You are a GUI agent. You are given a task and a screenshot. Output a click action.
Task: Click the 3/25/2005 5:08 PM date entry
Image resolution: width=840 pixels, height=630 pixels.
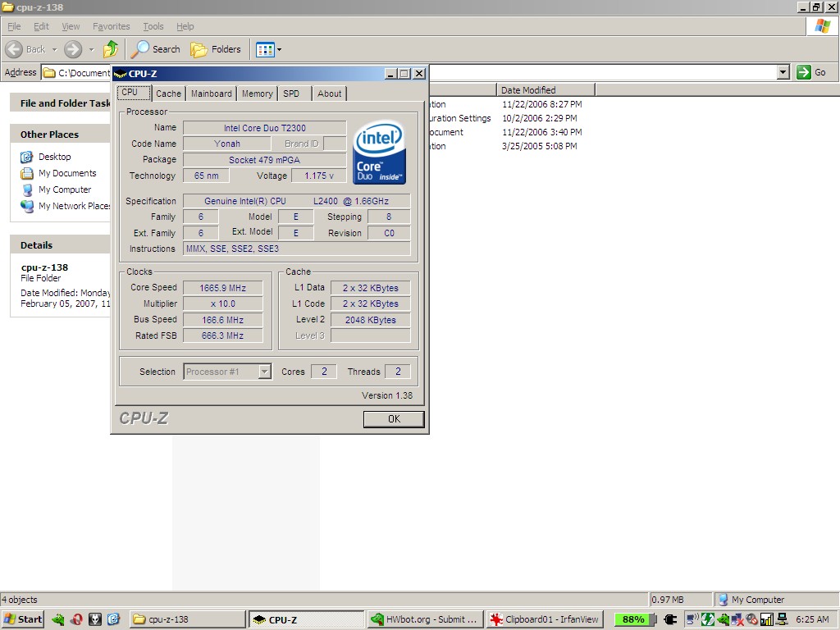point(540,146)
